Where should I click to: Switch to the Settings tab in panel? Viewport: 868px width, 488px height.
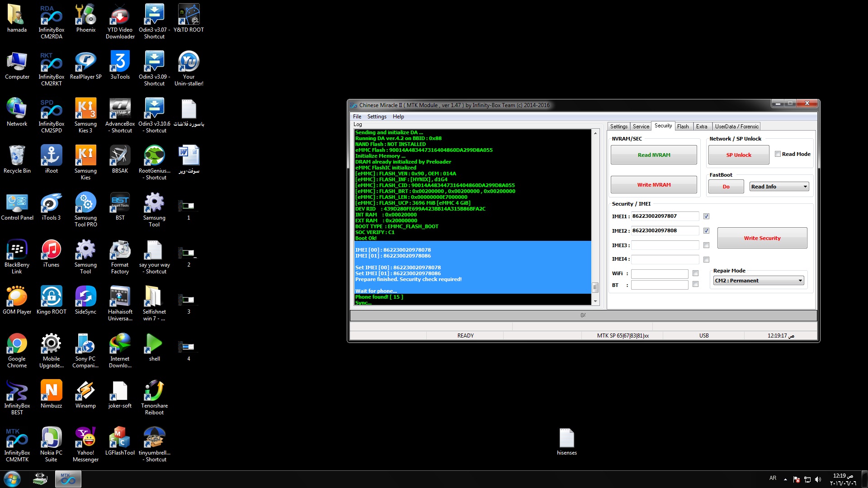pos(619,127)
